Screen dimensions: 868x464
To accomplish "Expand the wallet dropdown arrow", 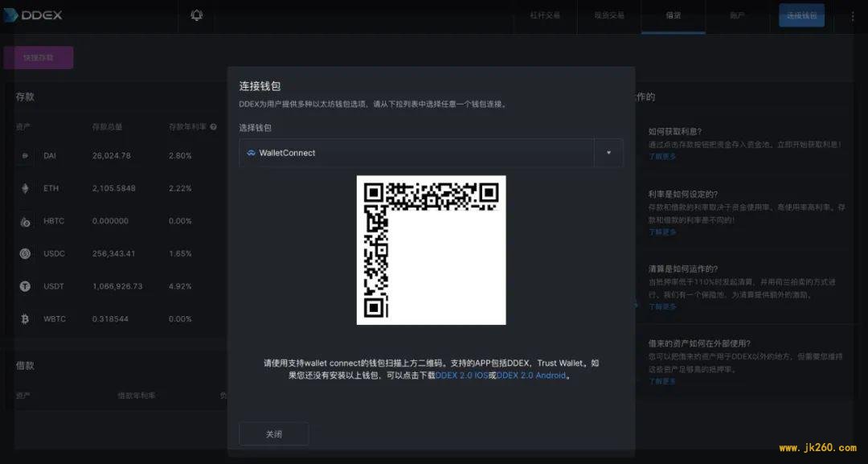I will pyautogui.click(x=608, y=153).
